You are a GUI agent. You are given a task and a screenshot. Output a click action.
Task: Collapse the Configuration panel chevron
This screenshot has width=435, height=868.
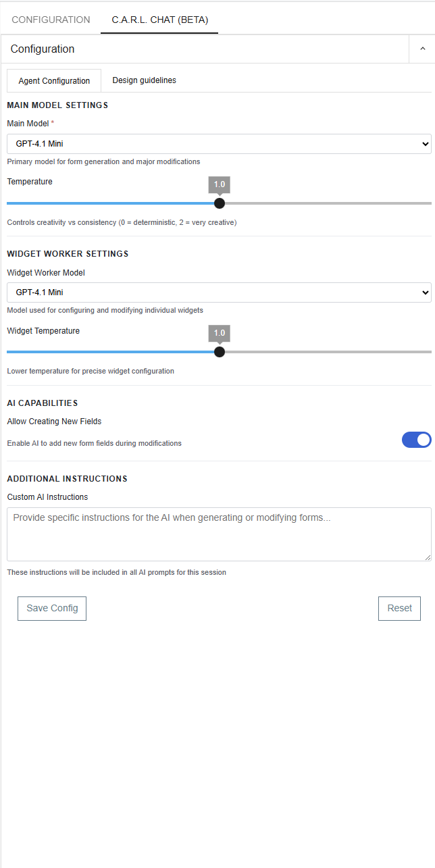pyautogui.click(x=422, y=49)
